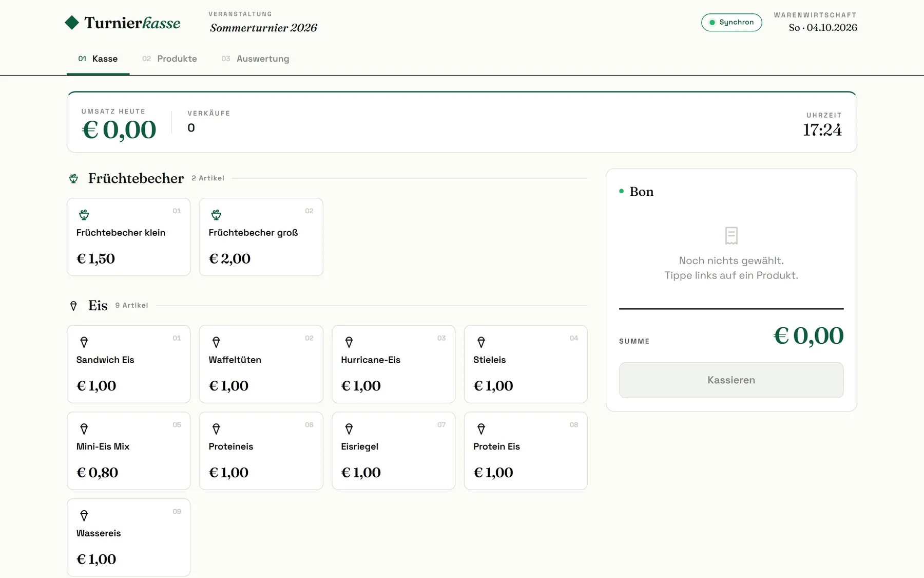Click cone icon on Eisriegel card
Image resolution: width=924 pixels, height=578 pixels.
coord(349,428)
